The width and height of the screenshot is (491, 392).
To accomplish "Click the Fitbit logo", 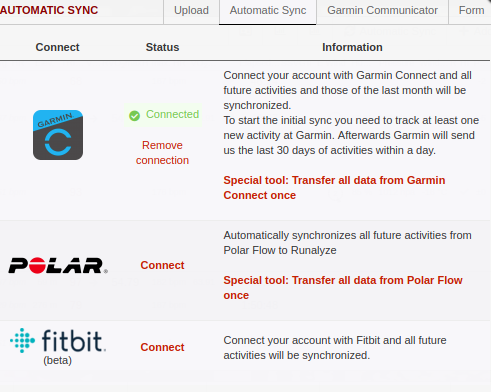I will (58, 341).
